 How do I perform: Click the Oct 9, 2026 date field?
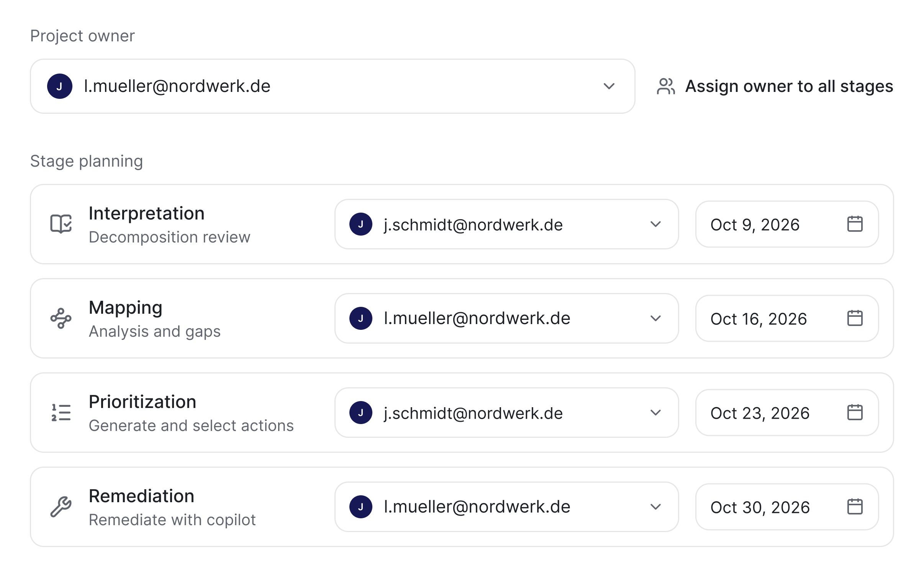pyautogui.click(x=787, y=224)
